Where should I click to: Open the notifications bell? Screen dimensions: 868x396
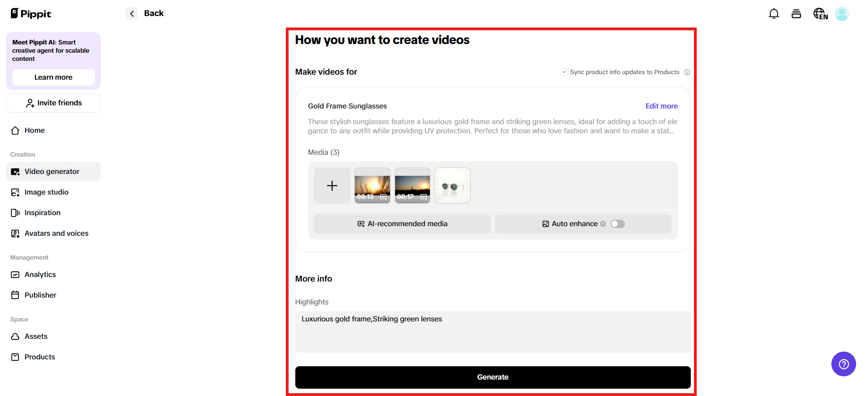pos(774,14)
